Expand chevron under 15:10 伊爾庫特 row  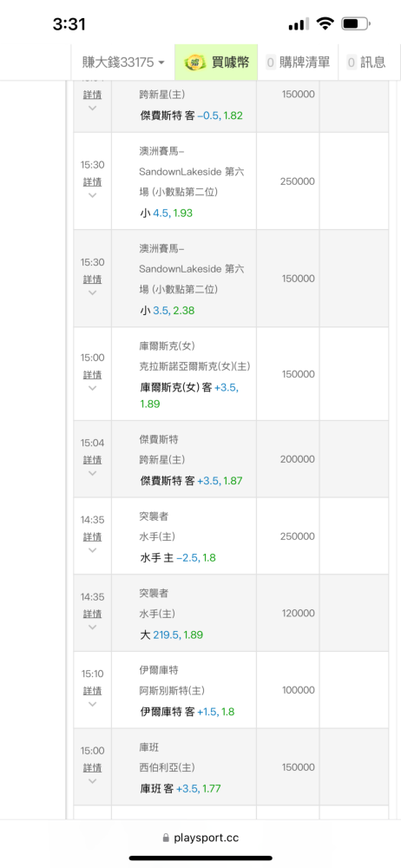pyautogui.click(x=93, y=704)
